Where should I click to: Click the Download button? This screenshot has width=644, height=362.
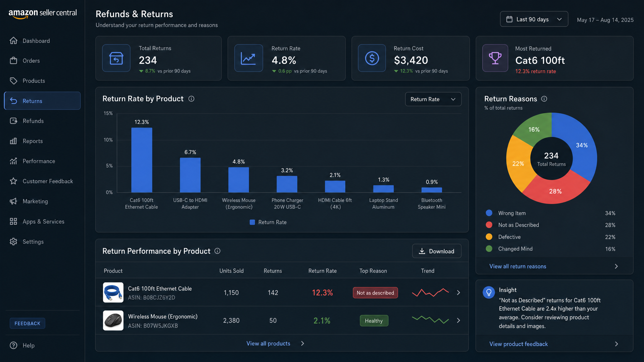(x=437, y=251)
